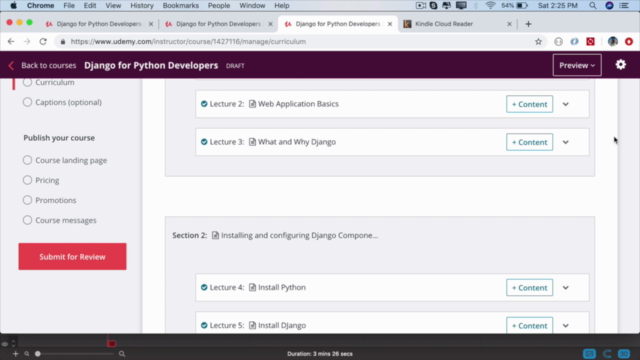This screenshot has width=640, height=360.
Task: Open the Bookmarks menu
Action: (x=180, y=5)
